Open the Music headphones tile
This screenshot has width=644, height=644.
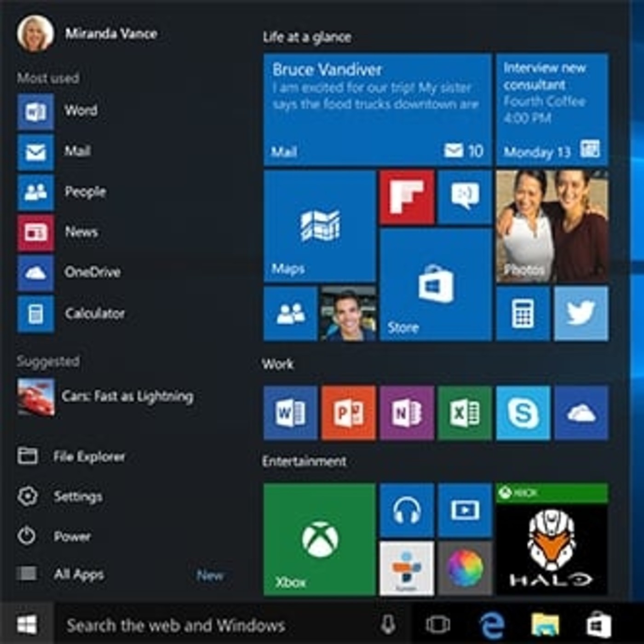407,510
